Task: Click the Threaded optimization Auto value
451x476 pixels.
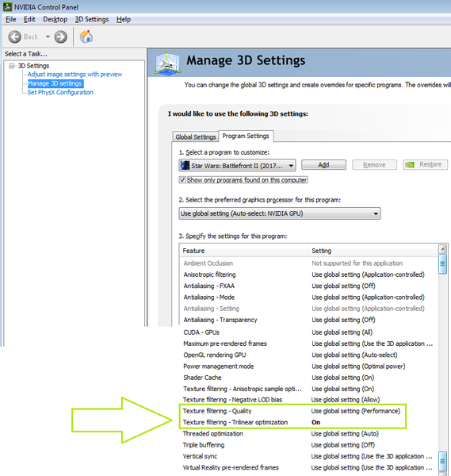Action: (x=345, y=433)
